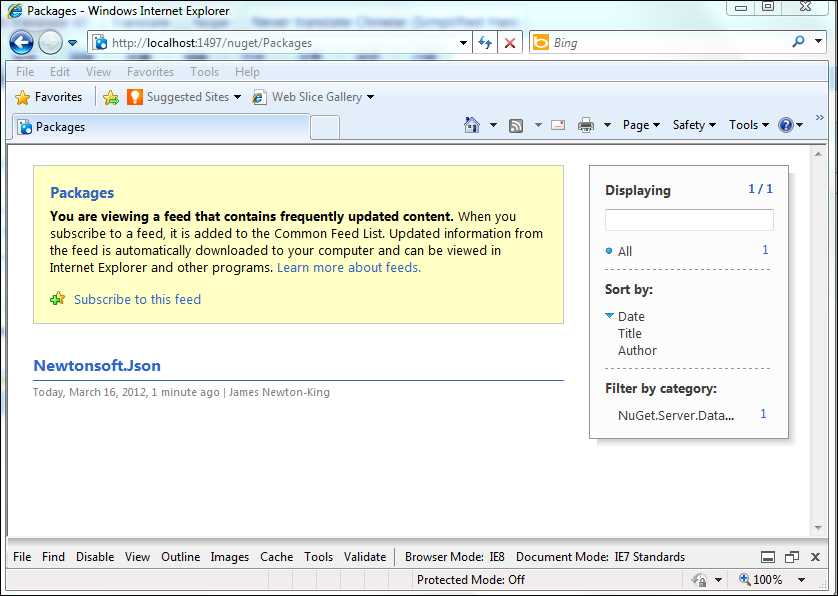Open the Home dropdown arrow
This screenshot has height=596, width=838.
493,125
